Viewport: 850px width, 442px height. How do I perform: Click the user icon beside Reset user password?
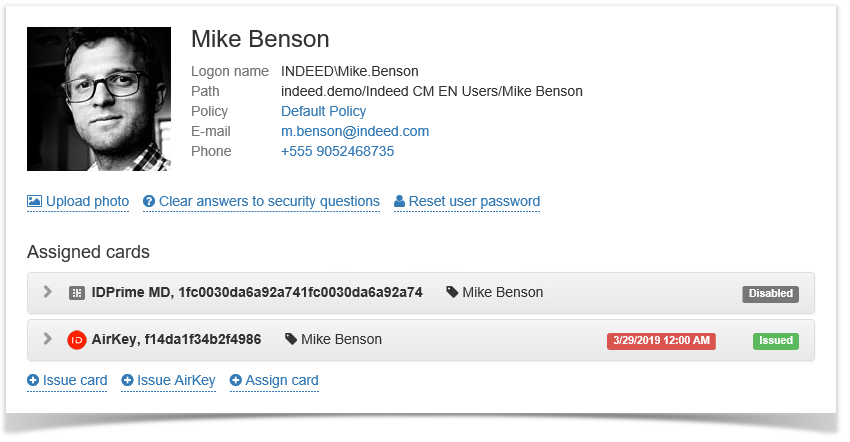pyautogui.click(x=400, y=202)
